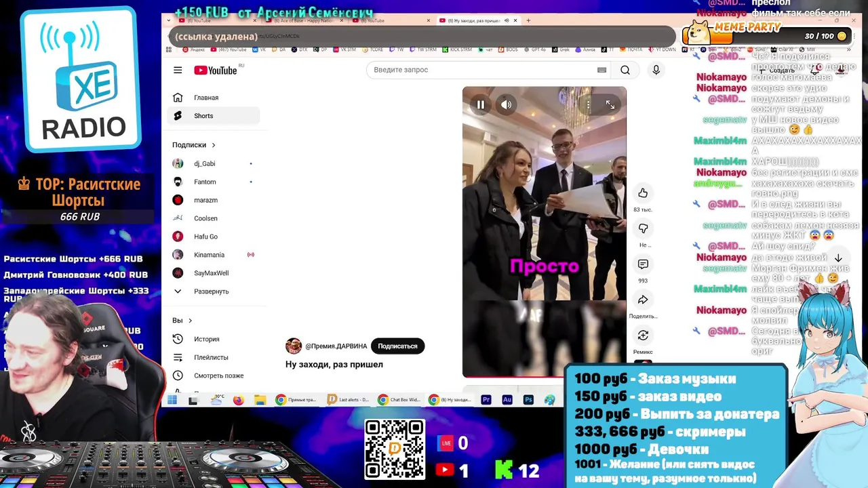The width and height of the screenshot is (868, 488).
Task: Open the (467) YouTube bookmark
Action: click(229, 49)
